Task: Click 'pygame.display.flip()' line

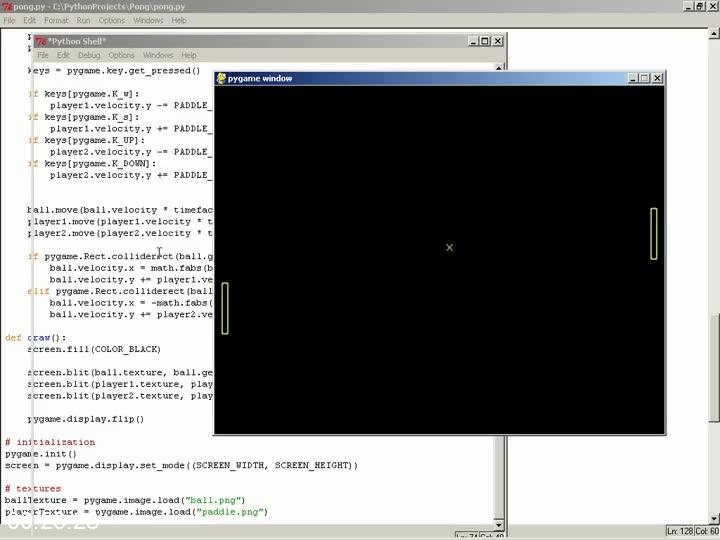Action: (x=86, y=419)
